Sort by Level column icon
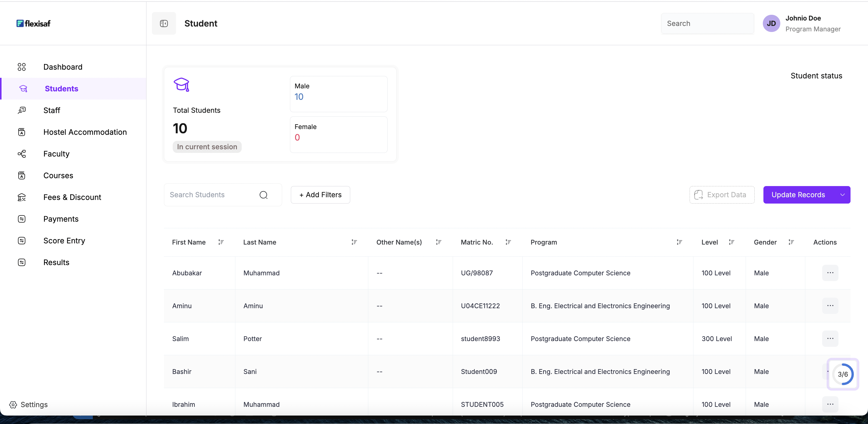 pos(731,242)
